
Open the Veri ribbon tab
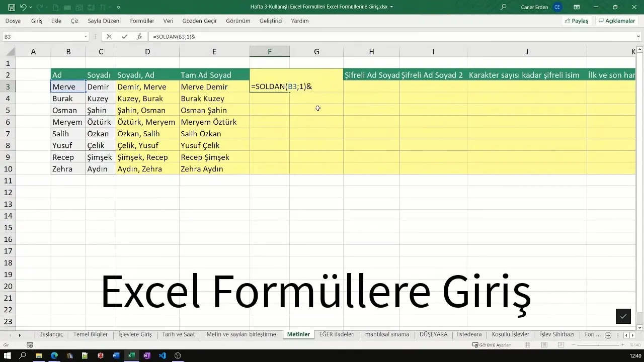(x=168, y=21)
